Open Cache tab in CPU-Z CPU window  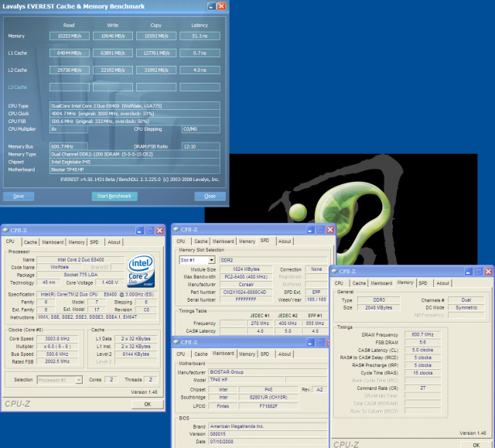(x=30, y=242)
